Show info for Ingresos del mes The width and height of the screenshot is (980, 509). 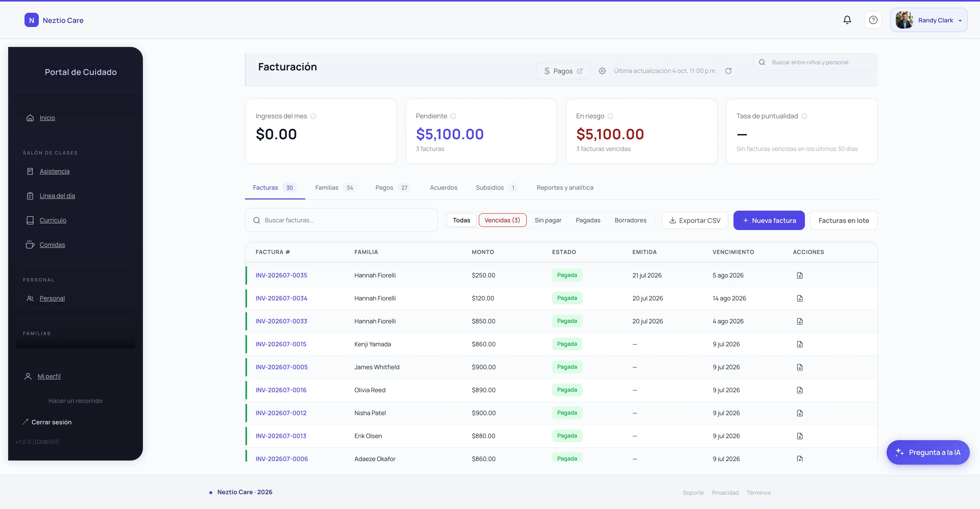pos(313,116)
